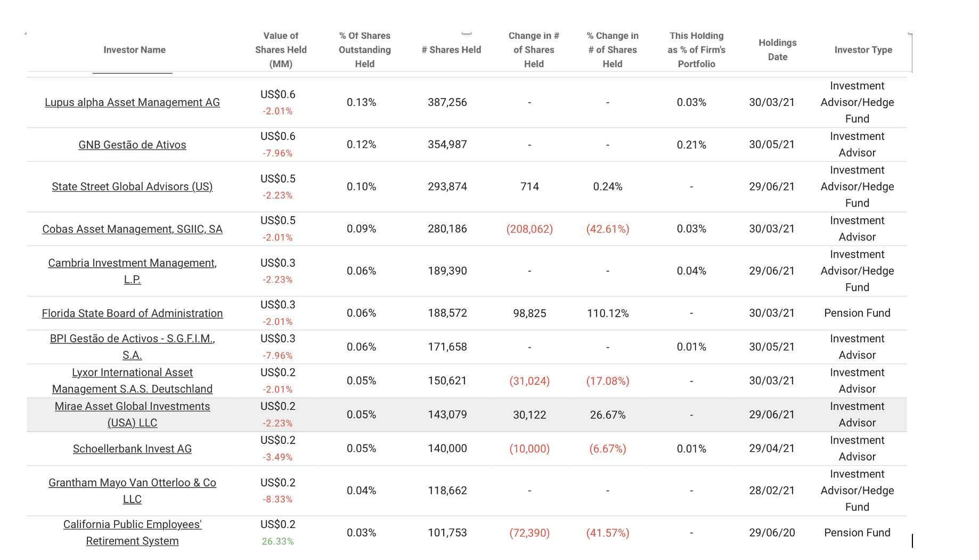The width and height of the screenshot is (979, 560).
Task: Open Lupus alpha Asset Management AG link
Action: point(132,102)
